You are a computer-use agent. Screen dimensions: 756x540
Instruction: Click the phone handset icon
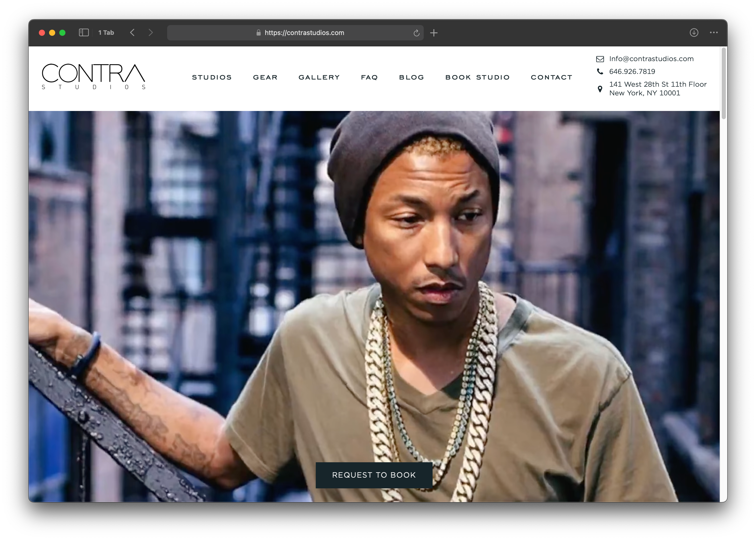tap(600, 72)
